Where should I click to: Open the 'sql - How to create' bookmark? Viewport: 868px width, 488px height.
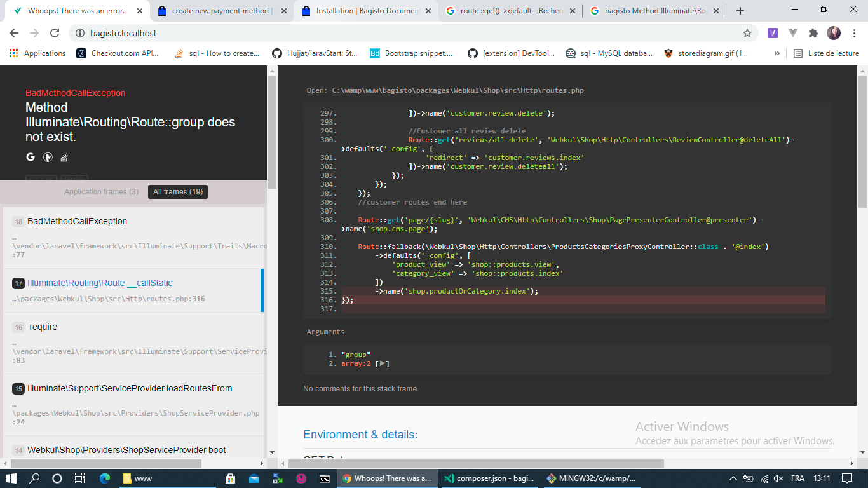[x=217, y=53]
